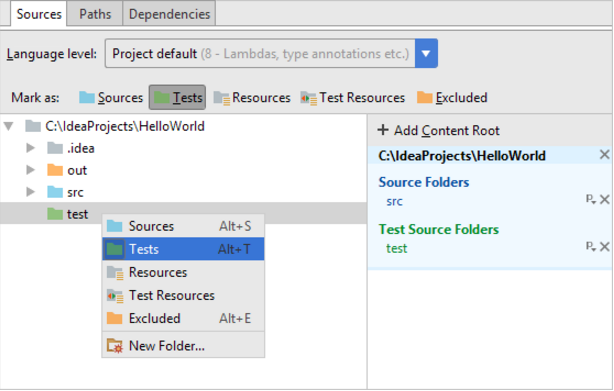The image size is (614, 391).
Task: Toggle the Tests mark-as button
Action: [177, 97]
